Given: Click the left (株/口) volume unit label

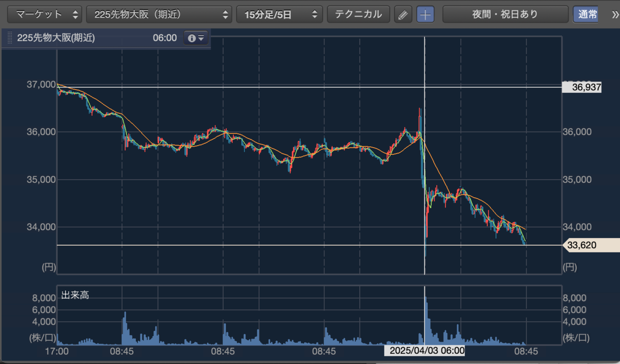Looking at the screenshot, I should tap(42, 338).
